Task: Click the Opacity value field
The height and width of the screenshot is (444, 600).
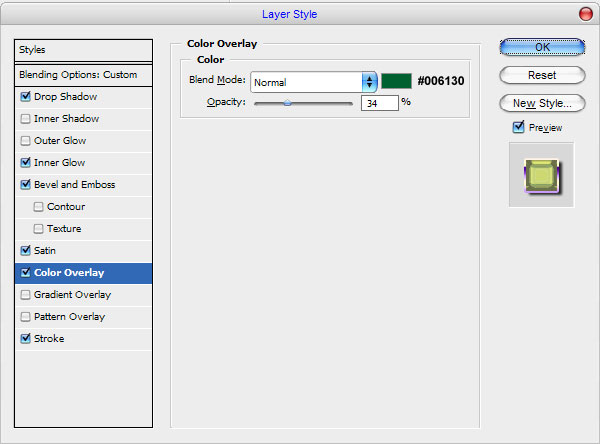Action: (x=380, y=103)
